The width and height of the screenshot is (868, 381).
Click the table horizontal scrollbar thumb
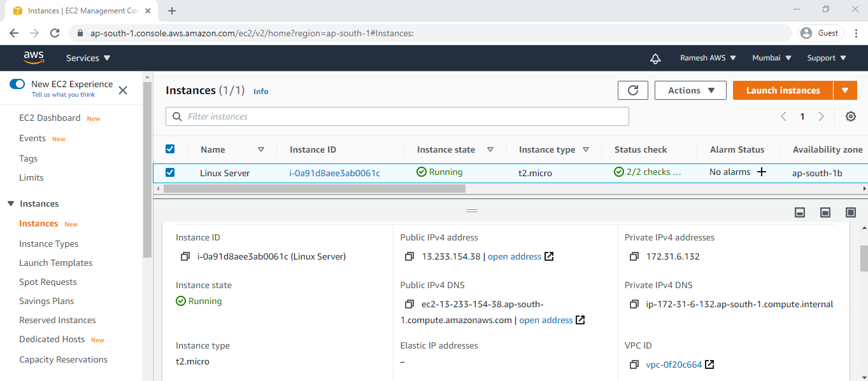[315, 189]
